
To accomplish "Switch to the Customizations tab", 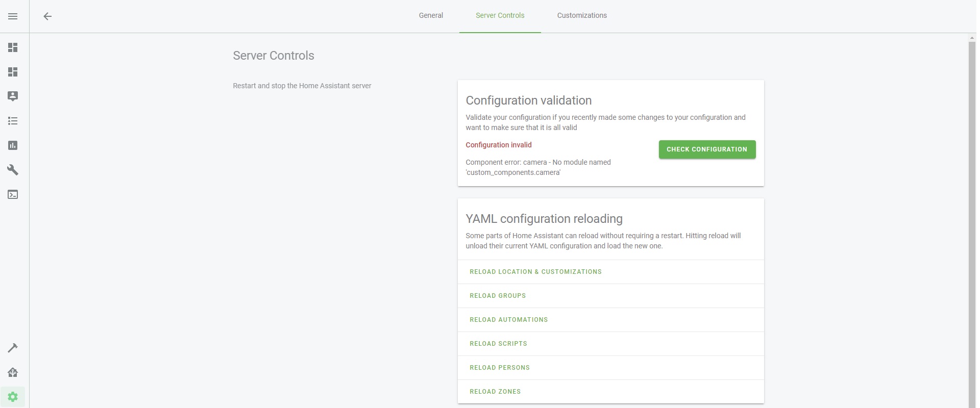I will [582, 16].
